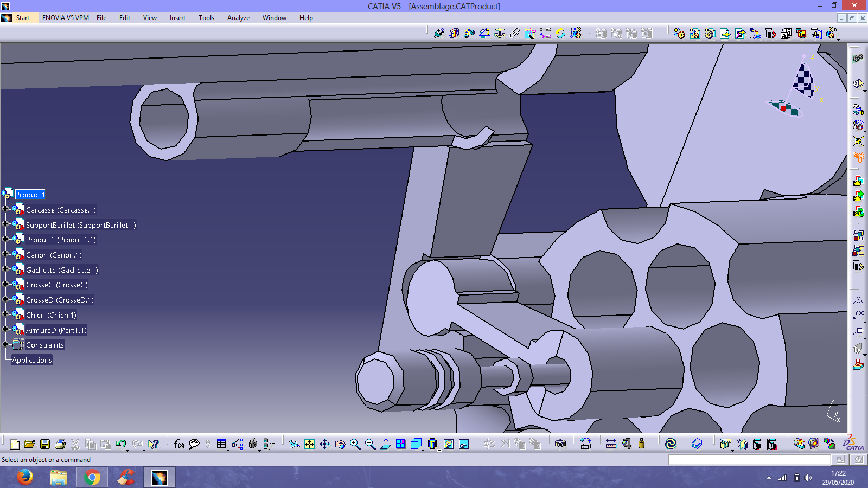
Task: Open the Window menu
Action: point(275,18)
